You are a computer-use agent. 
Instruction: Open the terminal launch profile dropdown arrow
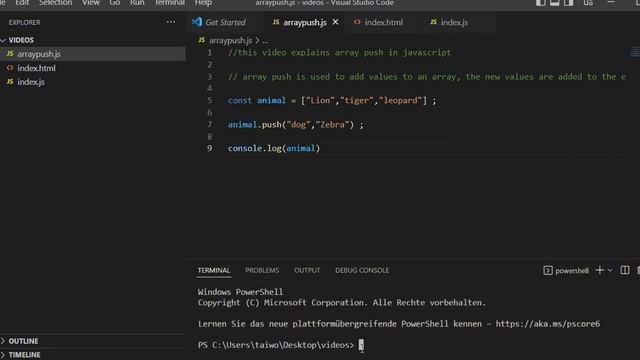610,270
